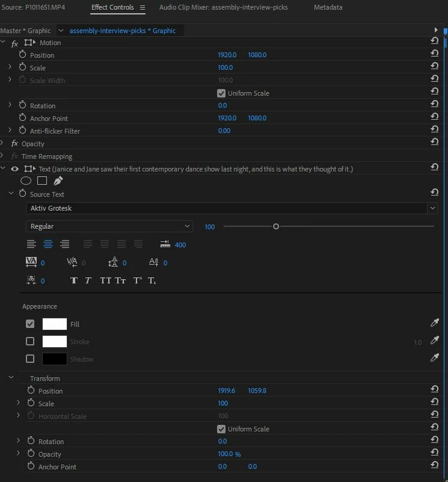Viewport: 448px width, 482px height.
Task: Collapse the Text layer section
Action: click(x=3, y=168)
